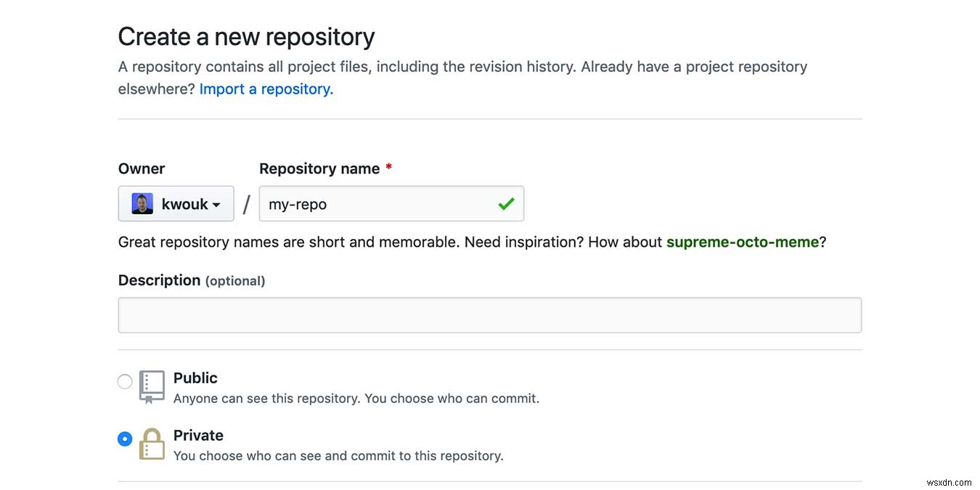The height and width of the screenshot is (490, 980).
Task: Click the Create a new repository heading
Action: coord(245,36)
